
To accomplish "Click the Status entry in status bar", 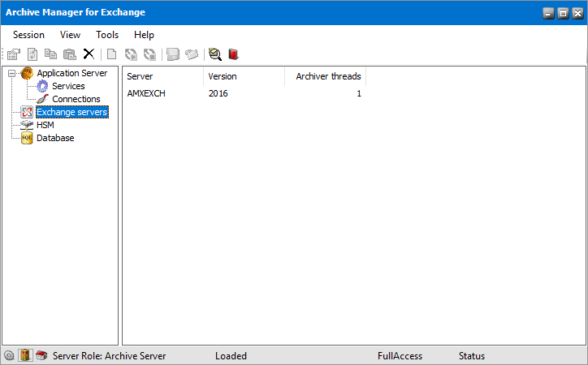I will click(472, 355).
